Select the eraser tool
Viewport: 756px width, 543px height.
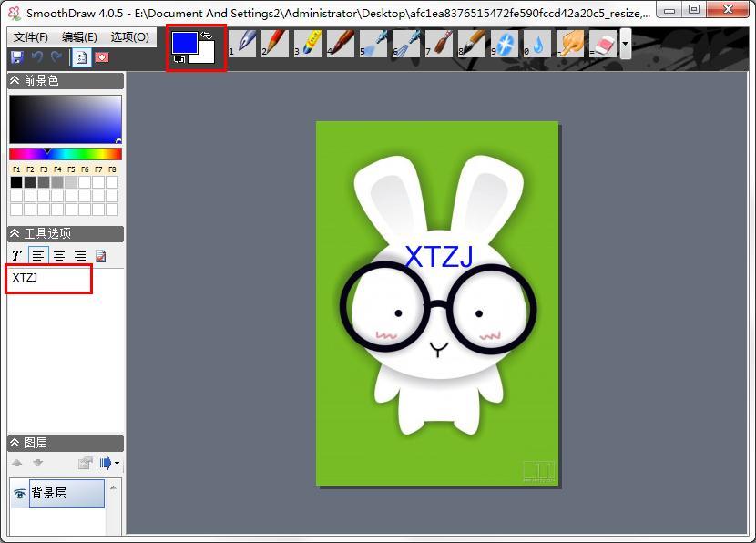click(603, 44)
